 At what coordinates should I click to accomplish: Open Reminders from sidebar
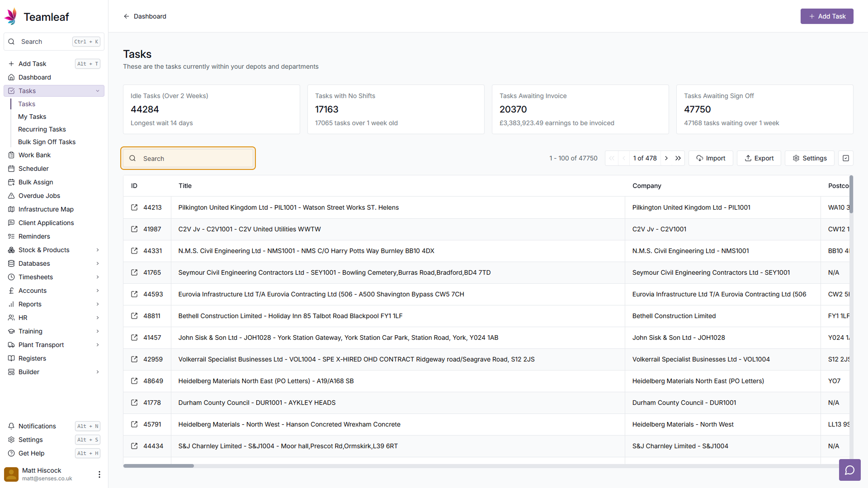click(54, 236)
